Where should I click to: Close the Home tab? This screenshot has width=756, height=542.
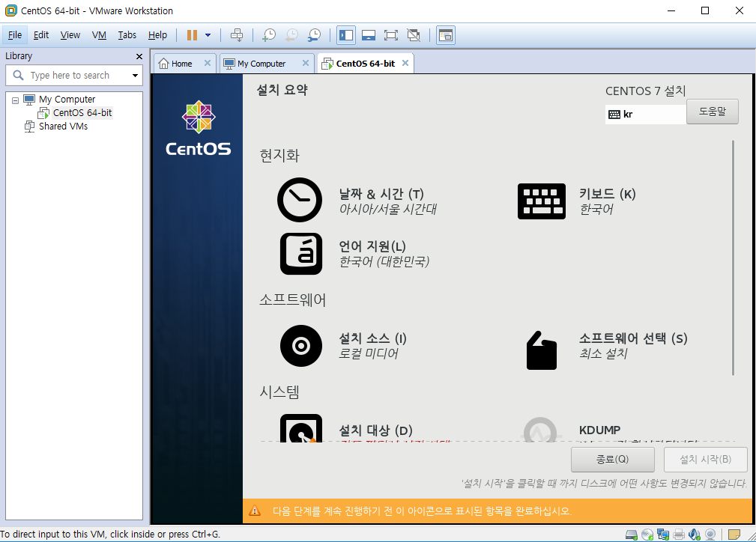[x=208, y=63]
